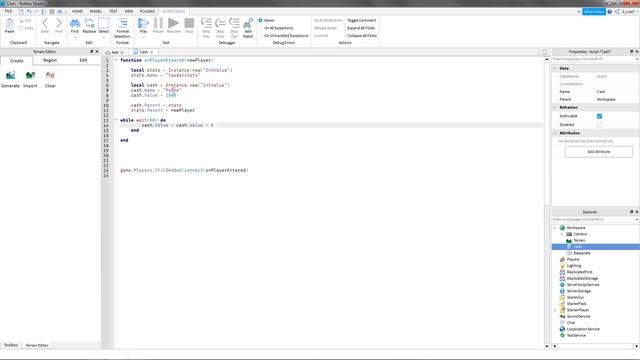Expand the StarterPlayer tree node

tap(555, 310)
